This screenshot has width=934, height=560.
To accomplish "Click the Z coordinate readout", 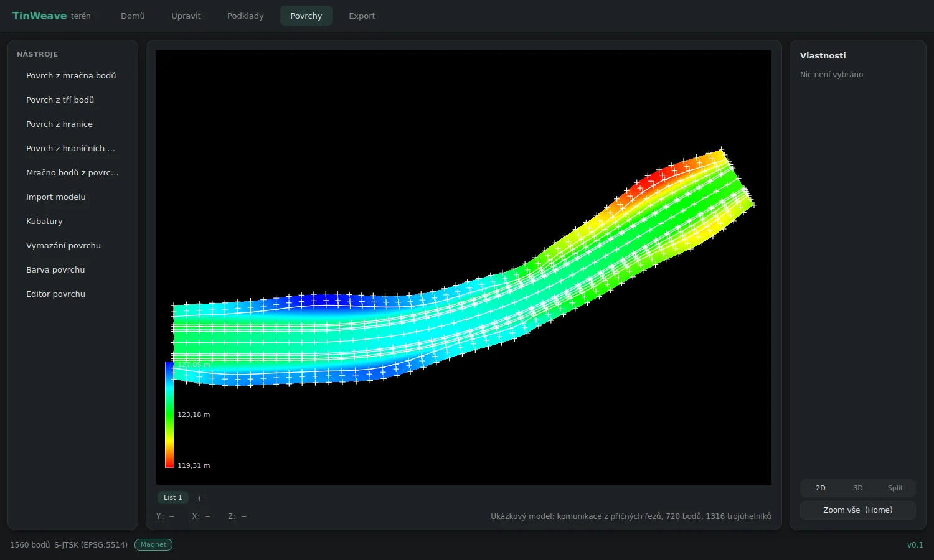I will click(237, 516).
